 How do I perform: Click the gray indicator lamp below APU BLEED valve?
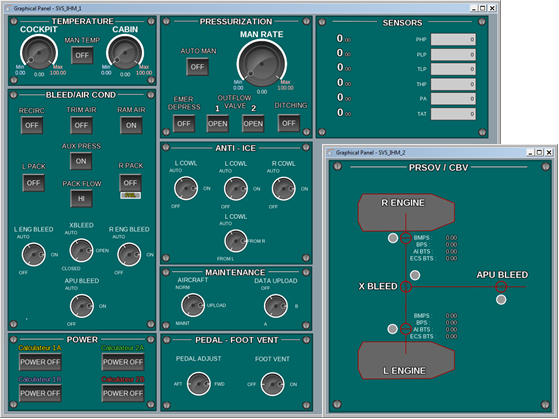501,300
